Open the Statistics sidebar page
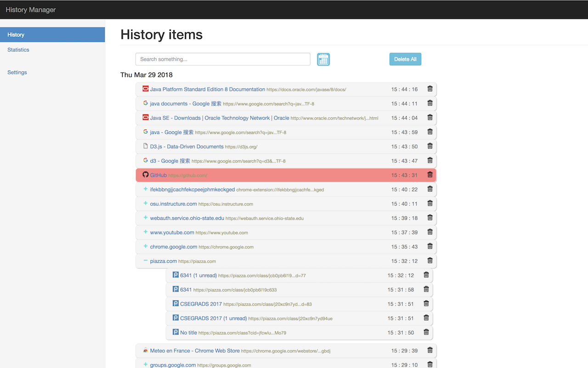 pos(18,50)
